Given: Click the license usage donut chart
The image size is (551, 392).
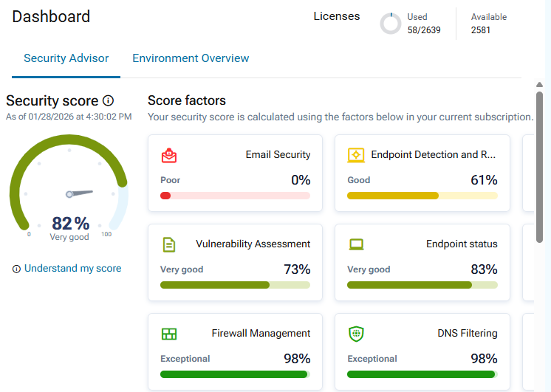Looking at the screenshot, I should (391, 24).
